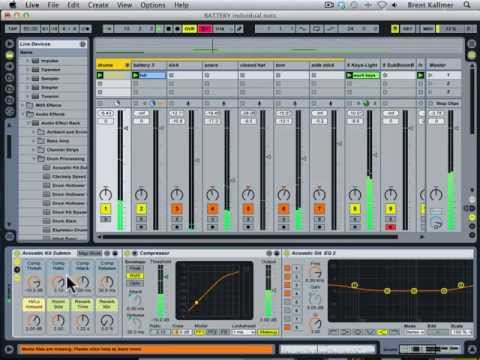Select the Opto envelope mode
The image size is (480, 360).
coord(135,283)
